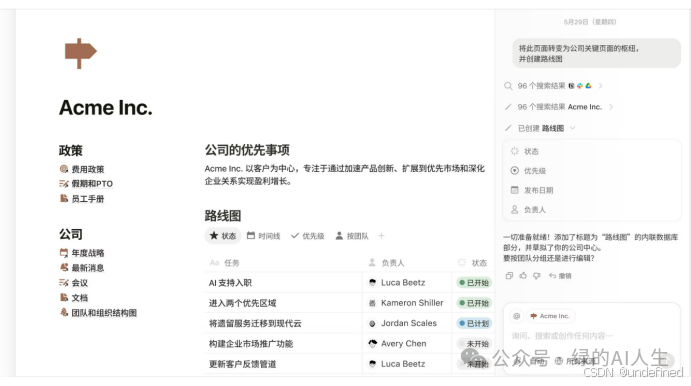Expand the 96 个搜索结果 Acme Inc. chevron
This screenshot has height=386, width=691.
point(611,107)
